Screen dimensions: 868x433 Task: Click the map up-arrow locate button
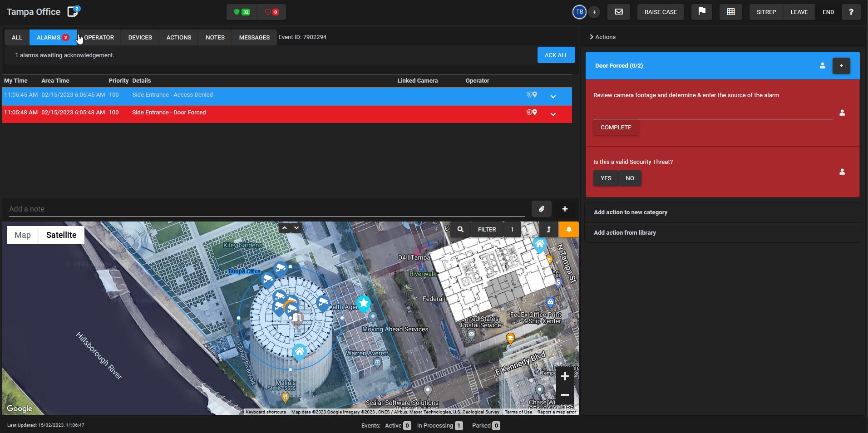[548, 229]
